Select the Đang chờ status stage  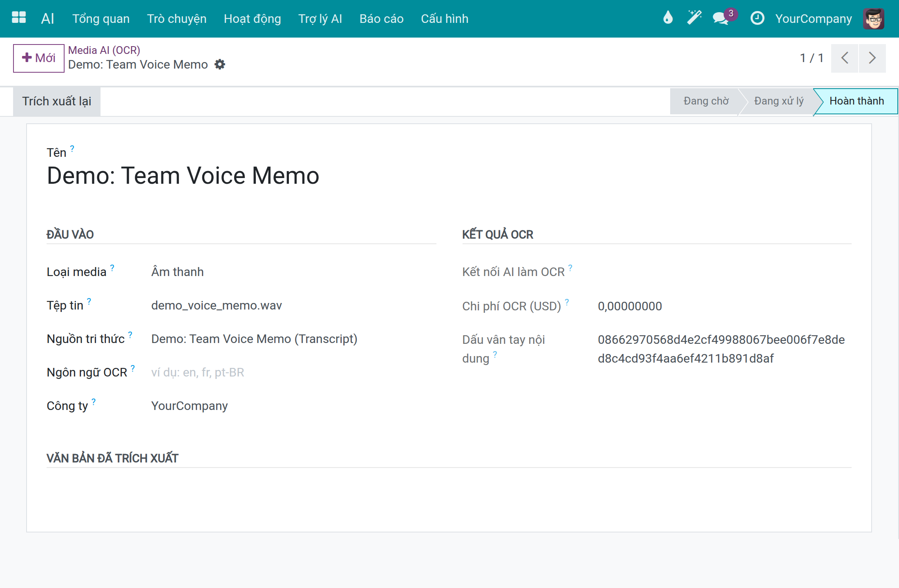click(705, 101)
